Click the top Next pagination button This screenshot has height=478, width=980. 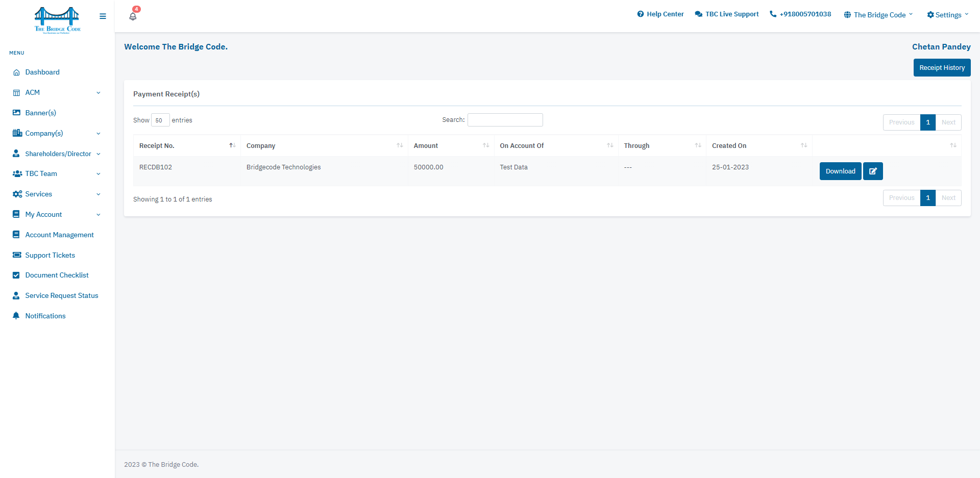[x=948, y=122]
